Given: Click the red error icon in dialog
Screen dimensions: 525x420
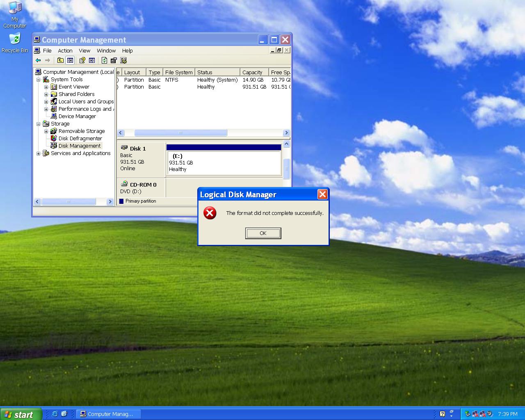Looking at the screenshot, I should point(210,213).
